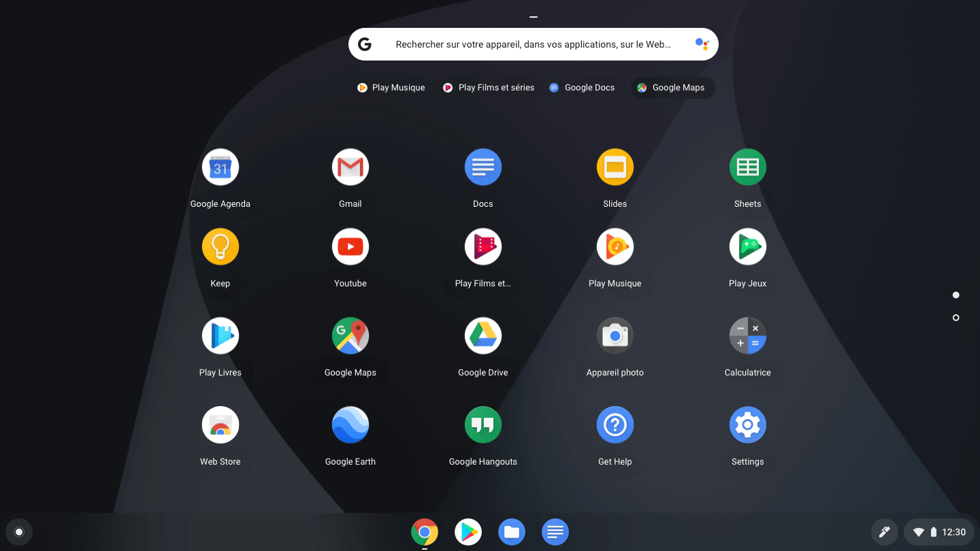Screen dimensions: 980x551
Task: Click the Chrome icon on the shelf
Action: point(425,532)
